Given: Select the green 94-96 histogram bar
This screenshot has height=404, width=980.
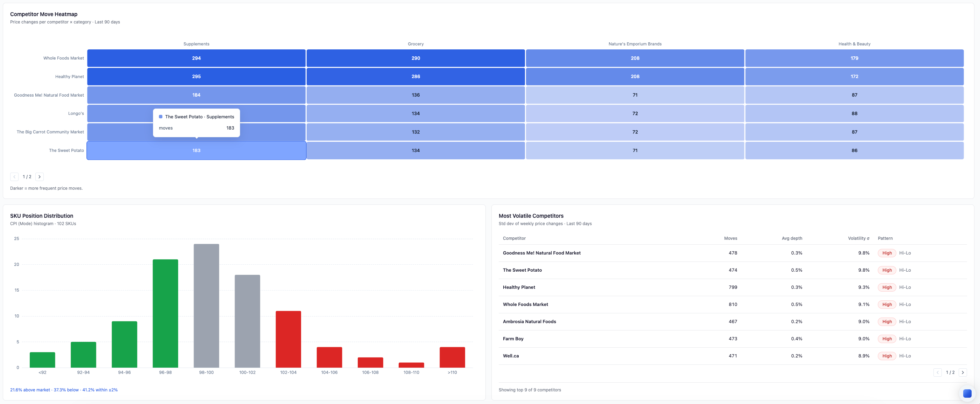Looking at the screenshot, I should [124, 344].
